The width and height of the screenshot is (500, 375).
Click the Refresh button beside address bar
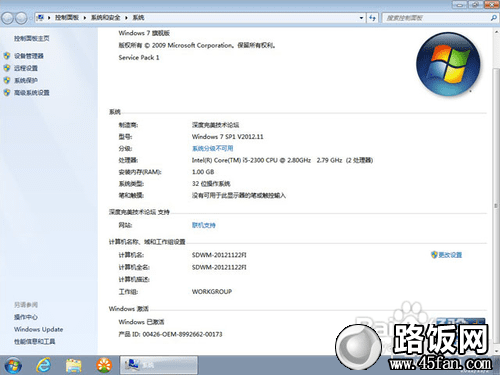point(372,18)
